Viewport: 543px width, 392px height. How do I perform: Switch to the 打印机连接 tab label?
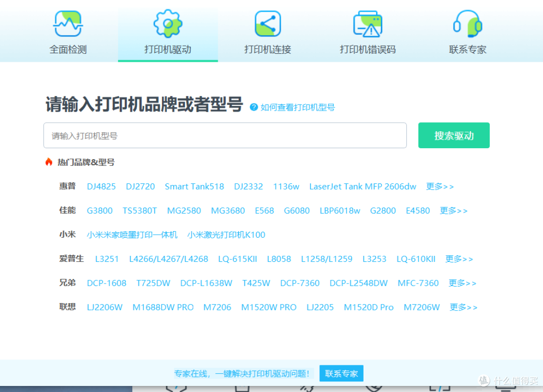[267, 50]
